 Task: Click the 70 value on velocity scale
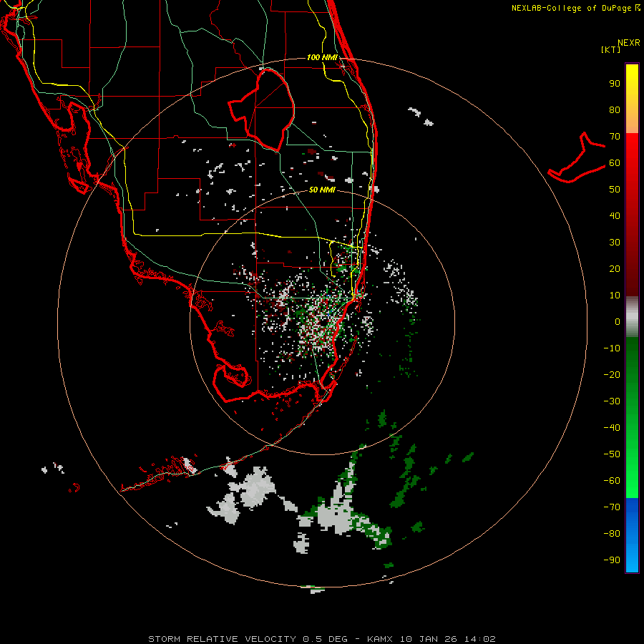coord(615,137)
